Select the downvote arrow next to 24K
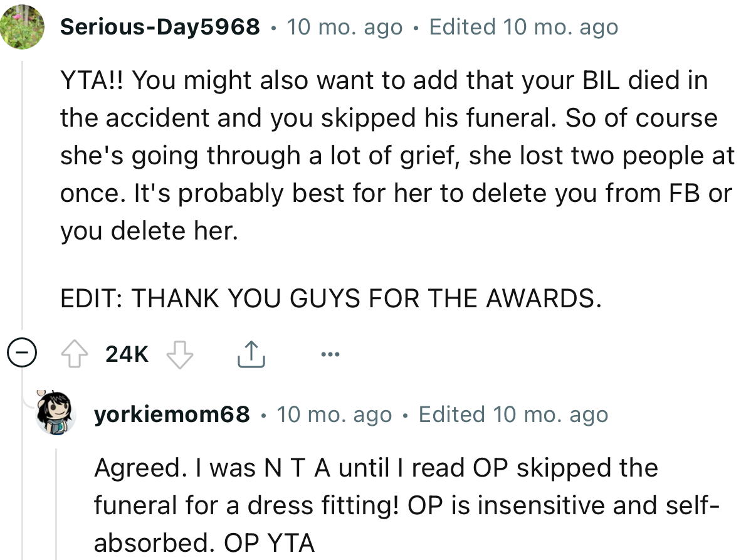Image resolution: width=741 pixels, height=560 pixels. [x=179, y=354]
